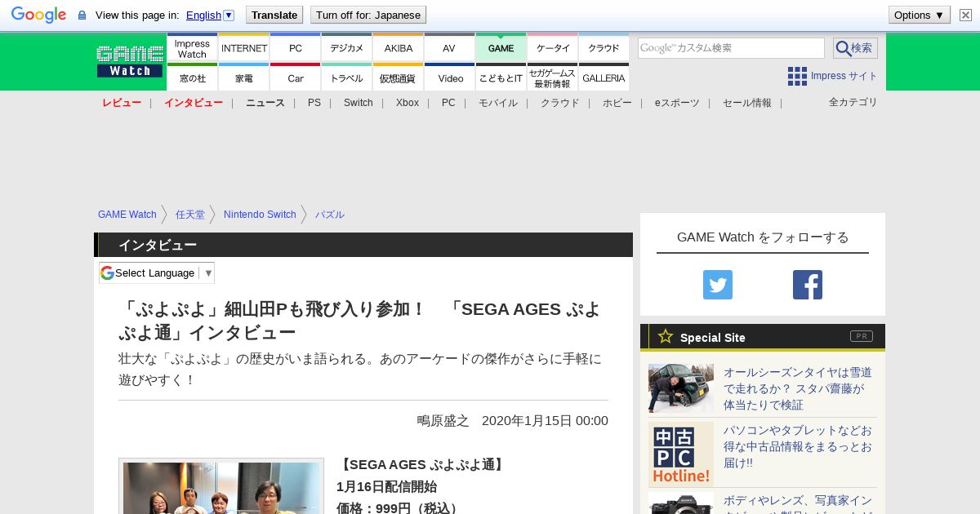Open the トラベル site tab
This screenshot has width=980, height=514.
[x=347, y=77]
